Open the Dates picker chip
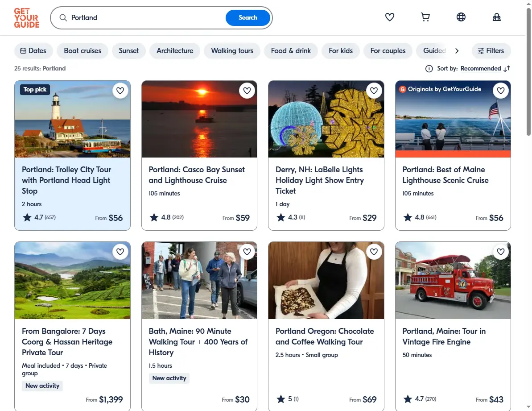The height and width of the screenshot is (411, 532). 33,51
